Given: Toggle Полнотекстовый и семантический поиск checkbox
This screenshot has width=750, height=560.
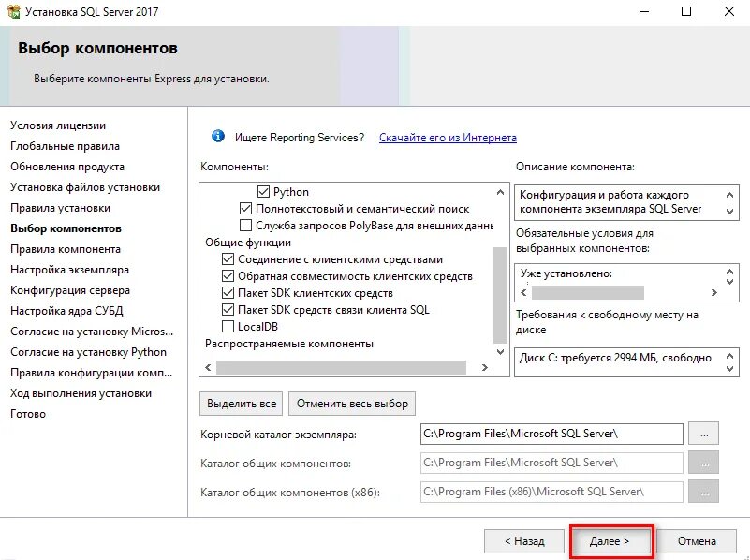Looking at the screenshot, I should (x=245, y=209).
